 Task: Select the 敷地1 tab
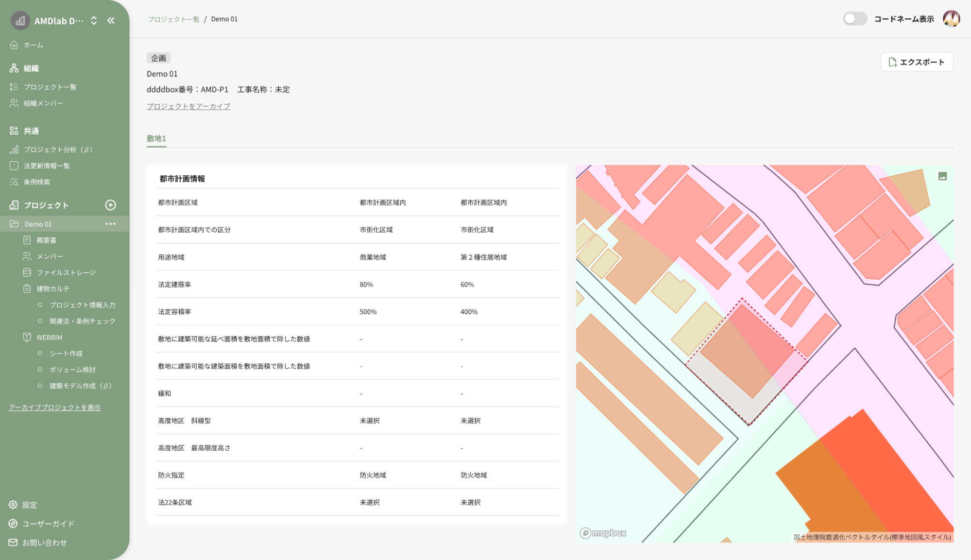click(x=156, y=138)
